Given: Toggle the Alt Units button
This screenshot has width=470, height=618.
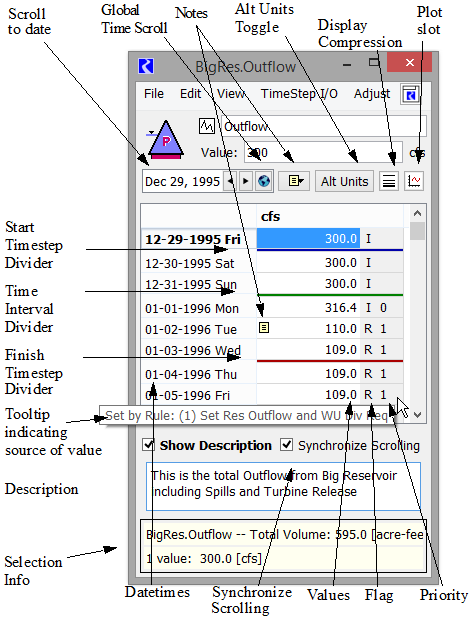Looking at the screenshot, I should coord(344,181).
